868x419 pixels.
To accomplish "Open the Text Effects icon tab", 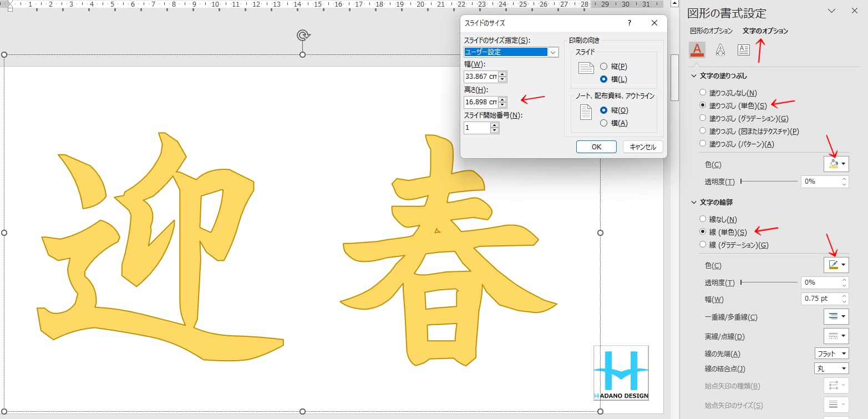I will click(x=720, y=50).
